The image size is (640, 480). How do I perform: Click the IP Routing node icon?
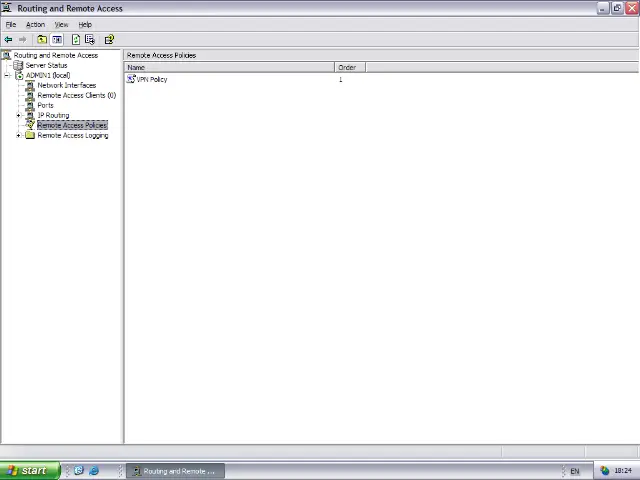tap(30, 116)
